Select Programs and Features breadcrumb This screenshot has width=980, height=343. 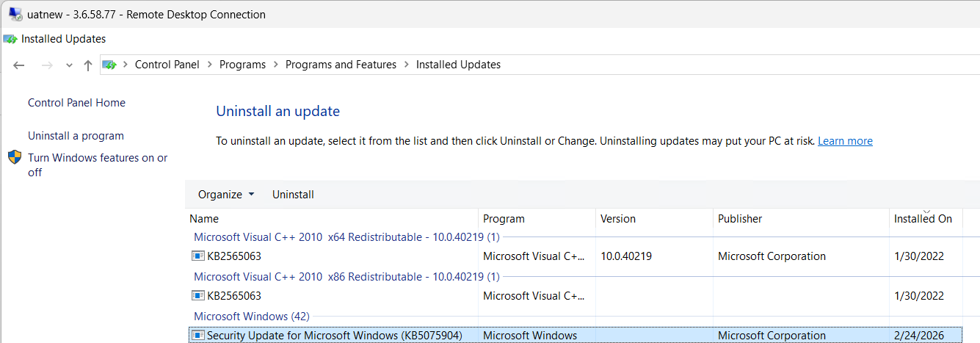pyautogui.click(x=341, y=65)
